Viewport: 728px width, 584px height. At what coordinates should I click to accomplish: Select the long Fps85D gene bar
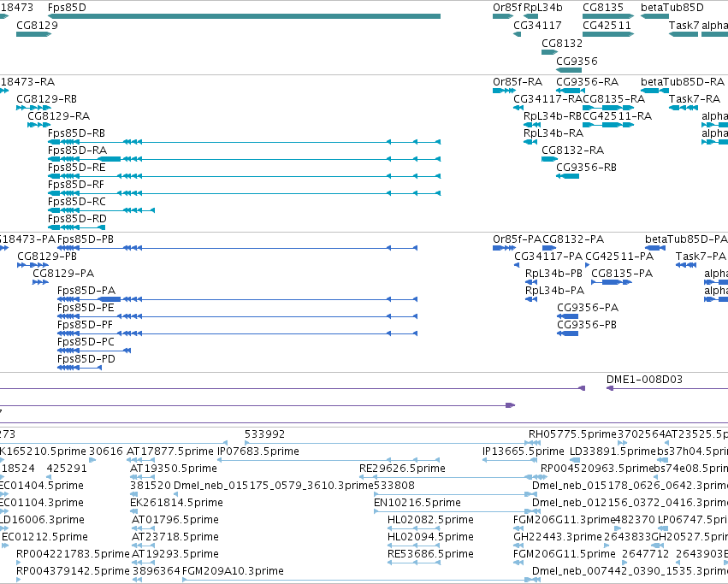[x=244, y=17]
